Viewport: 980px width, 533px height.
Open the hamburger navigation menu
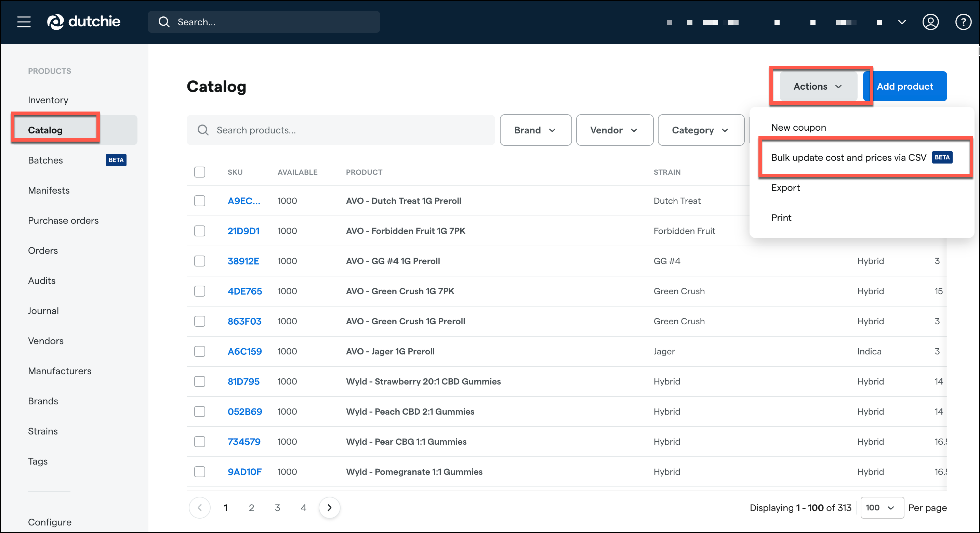click(24, 22)
